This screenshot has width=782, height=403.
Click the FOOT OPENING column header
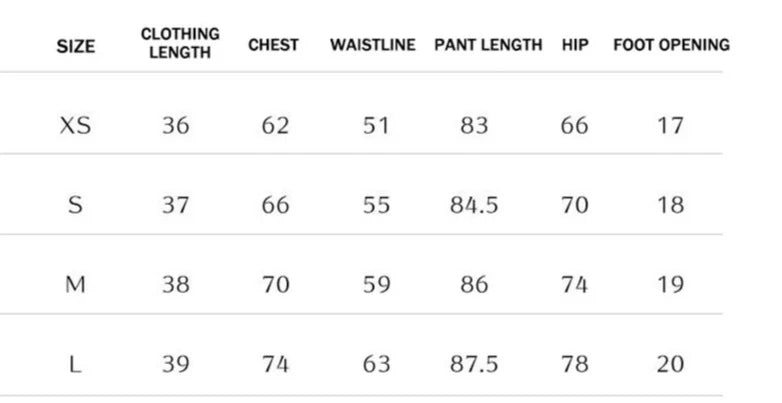(x=671, y=45)
